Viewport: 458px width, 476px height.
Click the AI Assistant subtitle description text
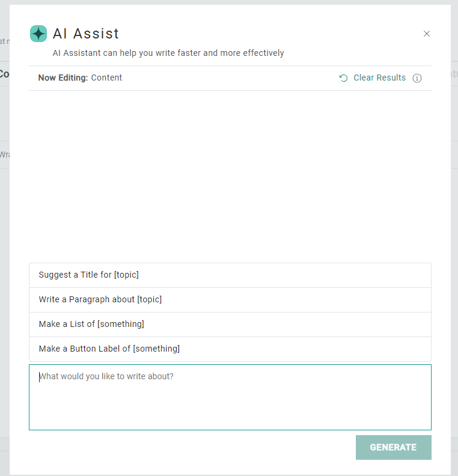point(168,53)
